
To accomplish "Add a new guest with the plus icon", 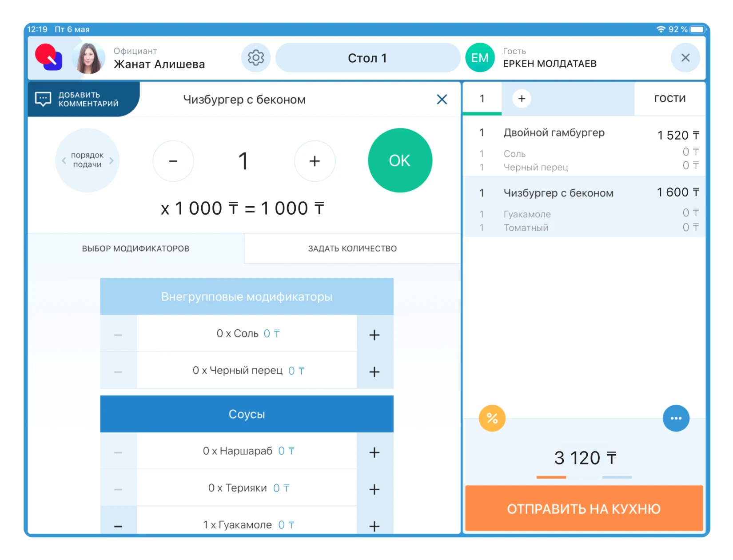I will (x=522, y=99).
